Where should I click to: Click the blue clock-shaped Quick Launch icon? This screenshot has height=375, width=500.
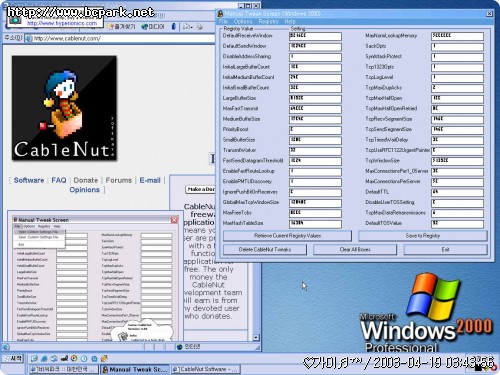coord(84,359)
